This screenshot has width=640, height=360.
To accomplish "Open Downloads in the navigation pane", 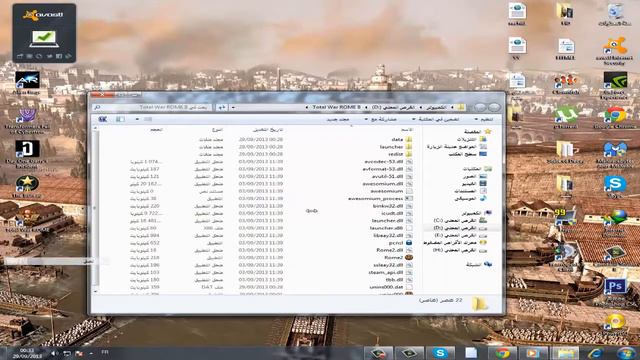I will [471, 139].
